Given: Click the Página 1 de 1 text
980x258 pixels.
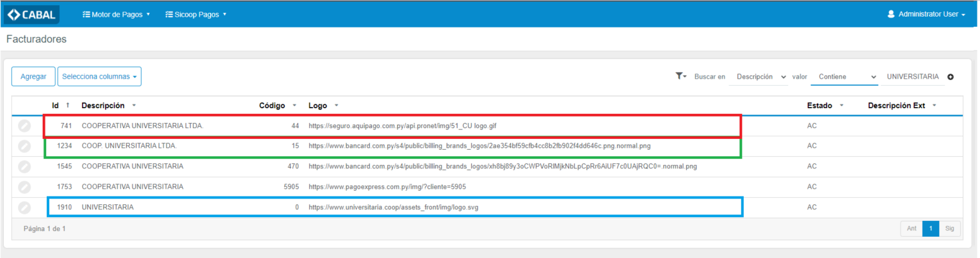Looking at the screenshot, I should pyautogui.click(x=45, y=229).
